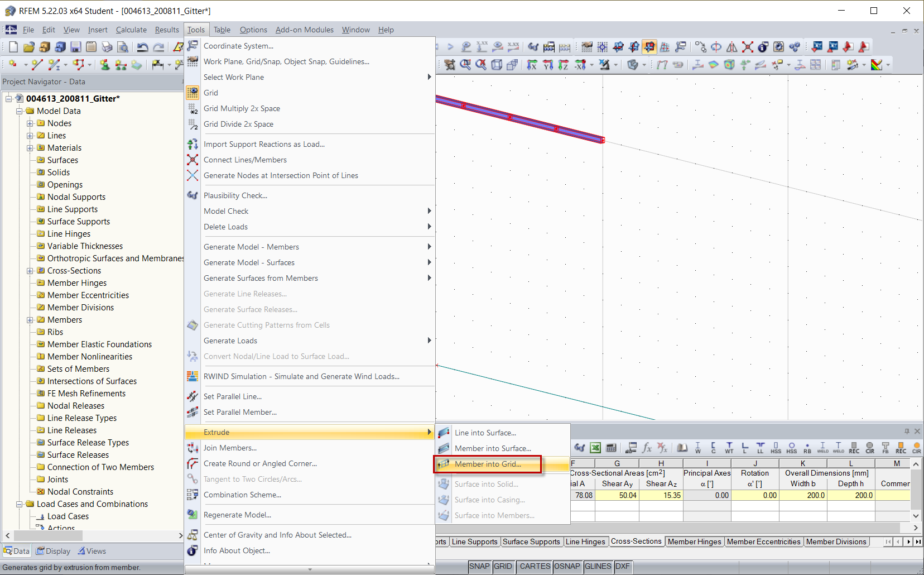924x575 pixels.
Task: Create a new model with the blank page icon
Action: [13, 47]
